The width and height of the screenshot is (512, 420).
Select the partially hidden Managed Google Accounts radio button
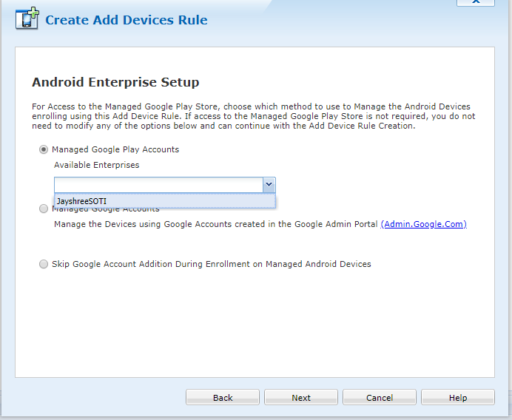point(44,209)
